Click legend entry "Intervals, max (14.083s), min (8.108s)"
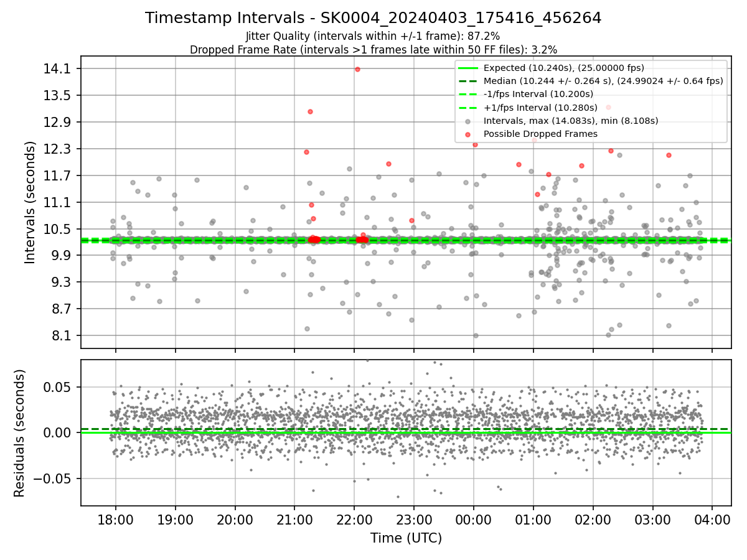The width and height of the screenshot is (747, 560). (x=571, y=121)
